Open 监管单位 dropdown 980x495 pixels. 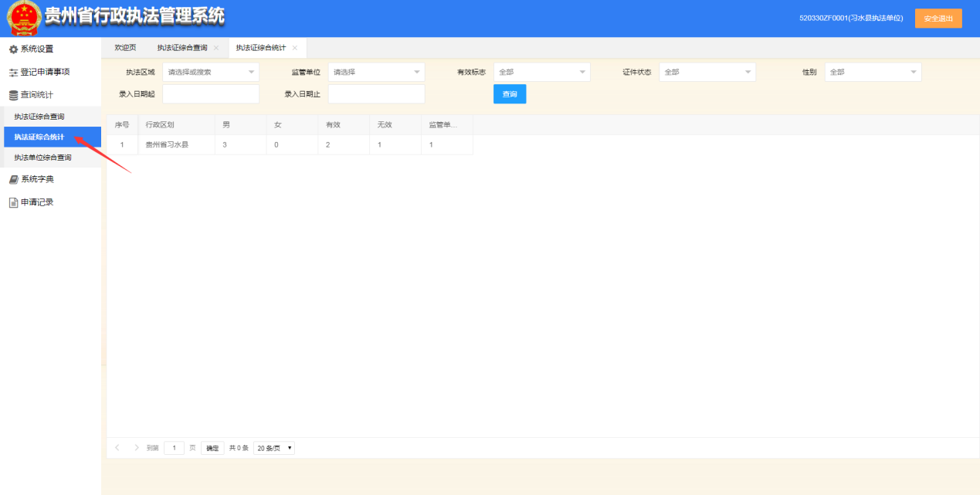pos(376,72)
